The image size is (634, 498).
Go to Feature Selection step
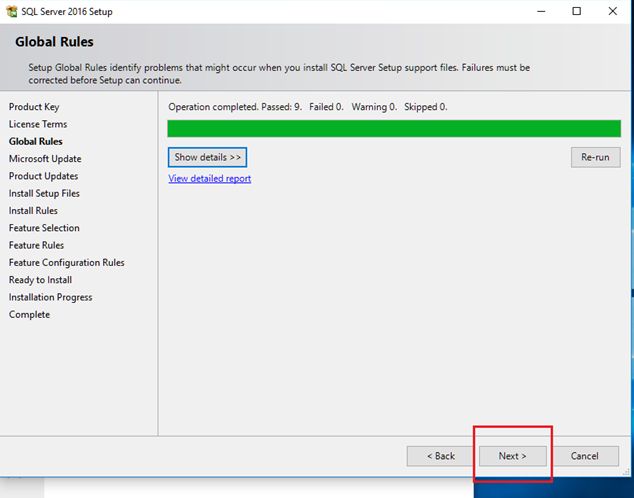[44, 228]
